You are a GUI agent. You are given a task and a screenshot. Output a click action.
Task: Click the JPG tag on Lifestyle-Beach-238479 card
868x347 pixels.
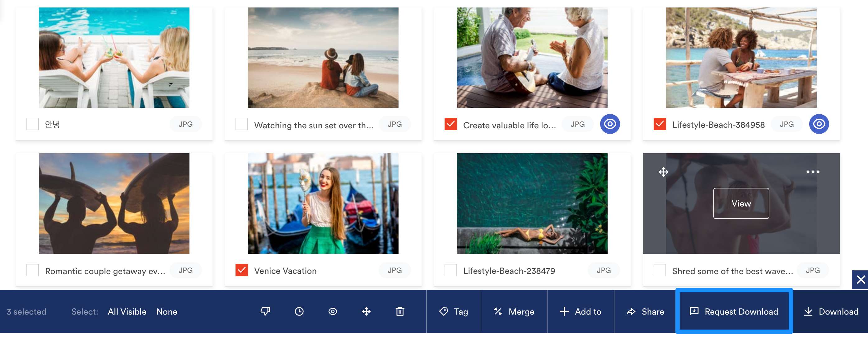pos(604,270)
